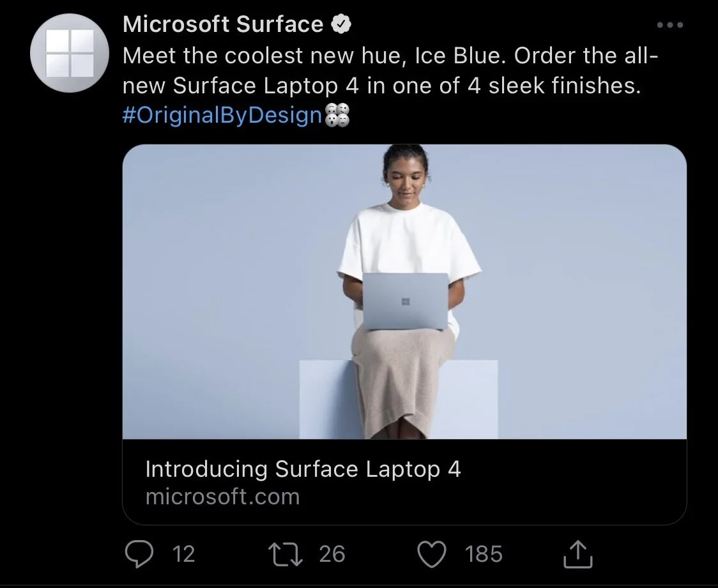Open the Introducing Surface Laptop 4 link title
The height and width of the screenshot is (588, 718).
point(303,469)
